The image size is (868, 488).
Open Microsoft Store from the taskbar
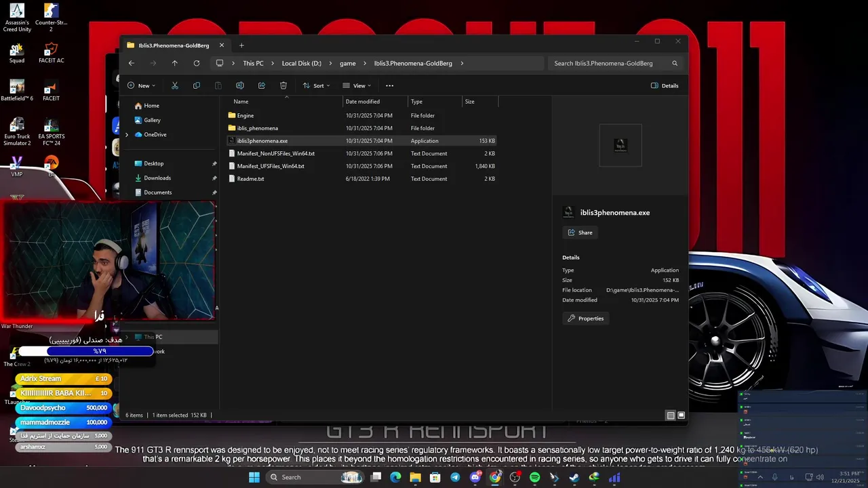coord(435,477)
